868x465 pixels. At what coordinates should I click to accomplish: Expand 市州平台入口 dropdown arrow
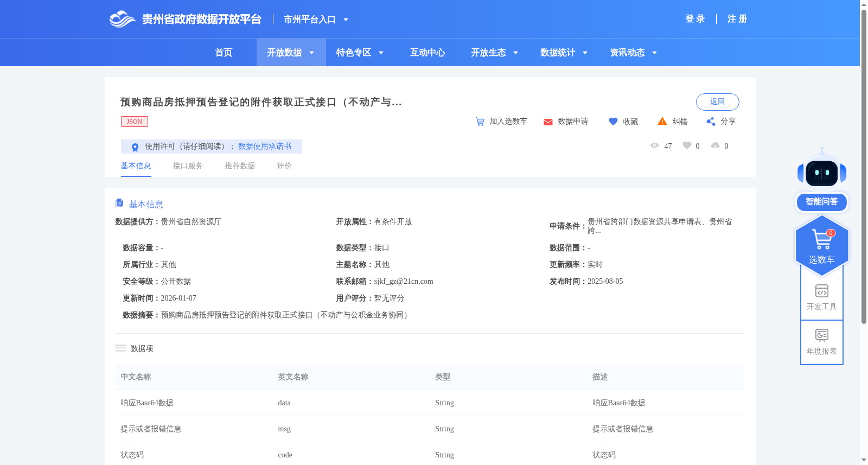coord(346,20)
